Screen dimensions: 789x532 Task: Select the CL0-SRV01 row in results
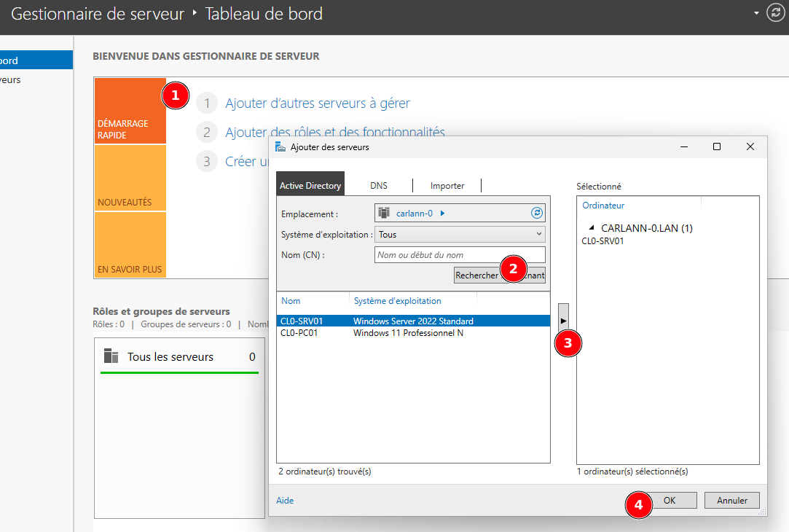413,321
